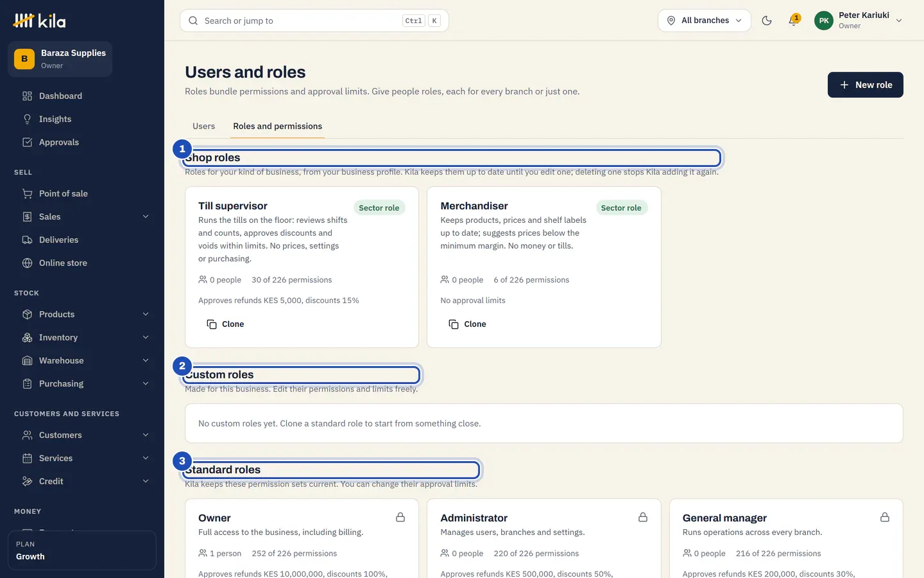
Task: Click the lock icon on Administrator card
Action: pyautogui.click(x=643, y=517)
